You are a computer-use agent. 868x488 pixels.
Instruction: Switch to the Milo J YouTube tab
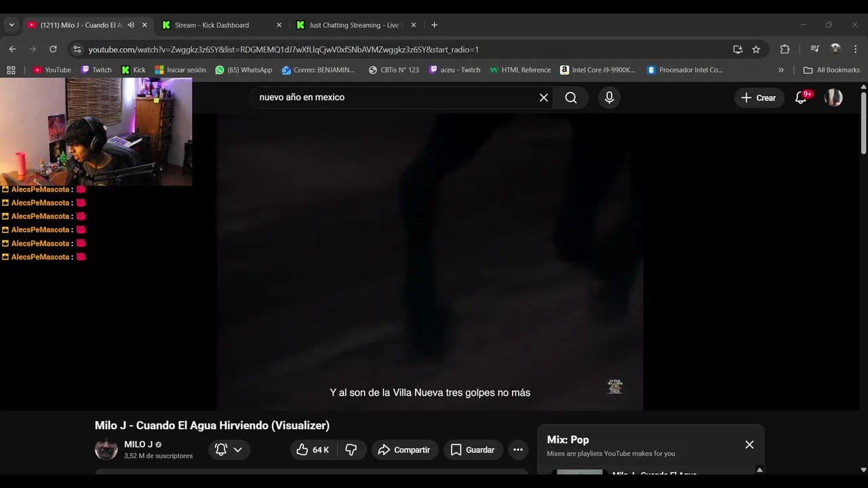point(87,25)
